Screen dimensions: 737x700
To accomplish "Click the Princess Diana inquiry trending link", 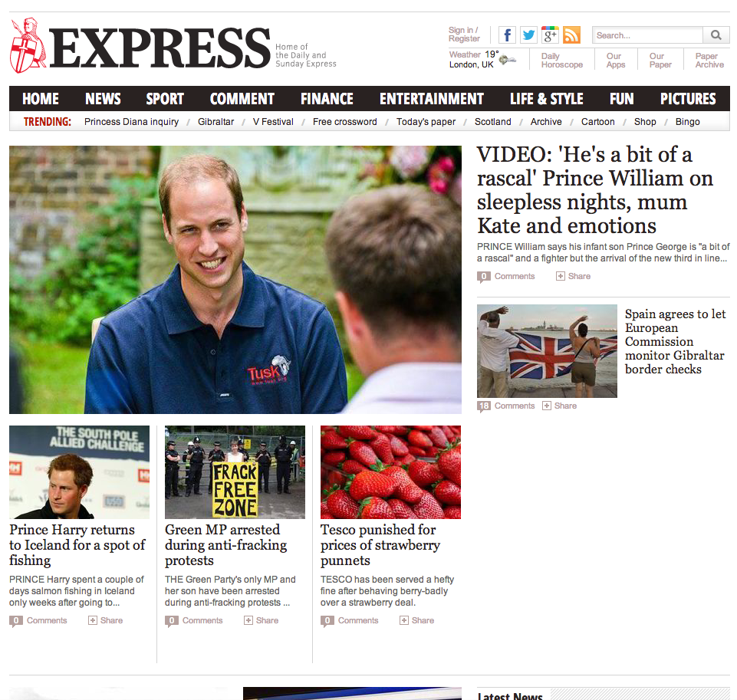I will [x=132, y=122].
